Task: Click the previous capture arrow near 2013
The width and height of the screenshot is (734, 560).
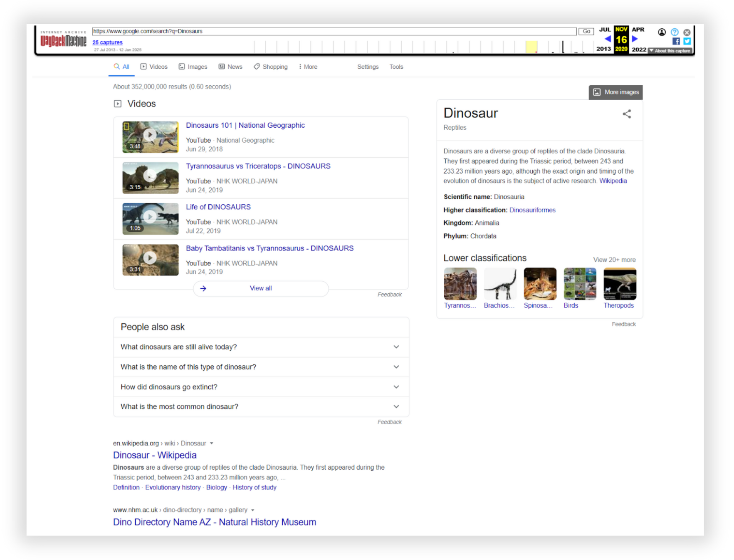Action: [607, 39]
